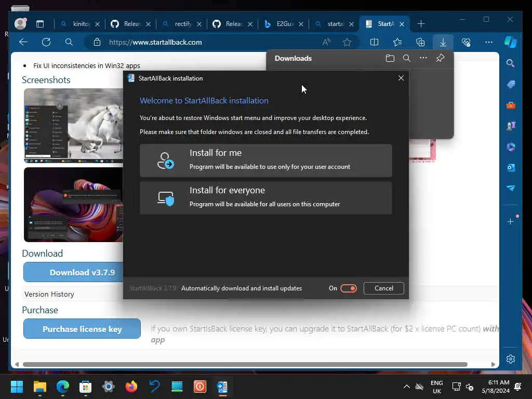
Task: Add sidebar app with plus icon
Action: click(x=510, y=221)
